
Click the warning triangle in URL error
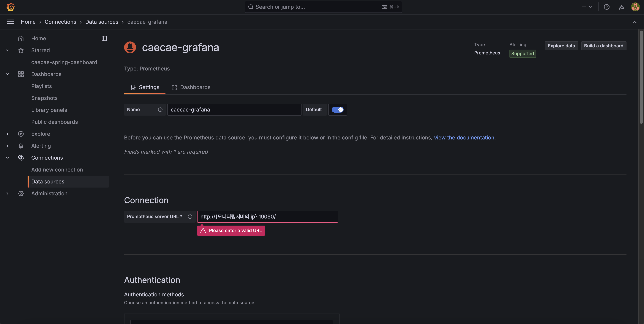coord(203,231)
